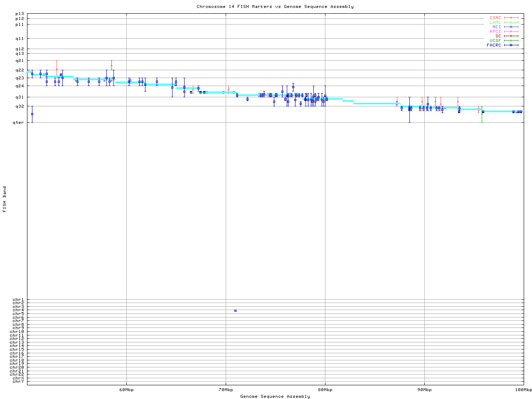Select the p13 band label
The image size is (532, 399).
tap(20, 14)
